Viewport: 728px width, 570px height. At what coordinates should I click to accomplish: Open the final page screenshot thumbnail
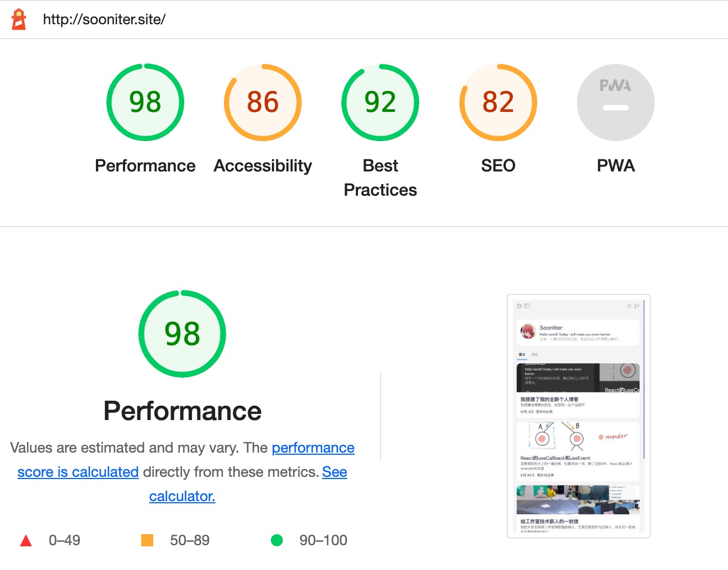pos(579,416)
